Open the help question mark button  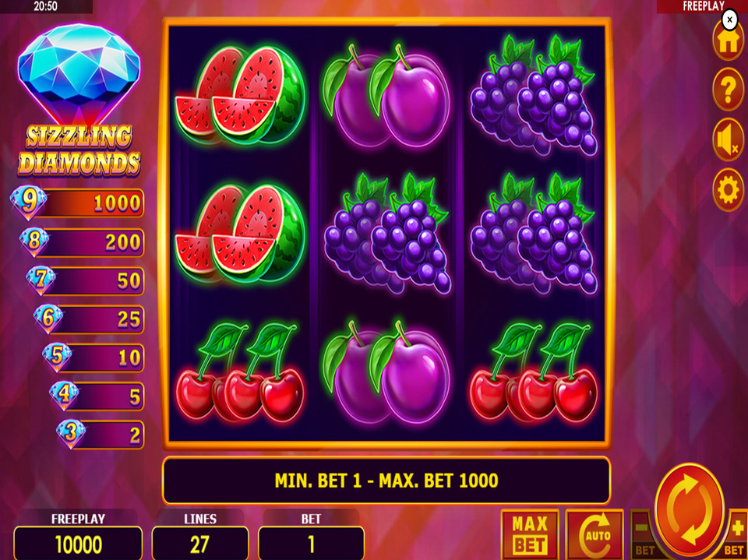point(728,90)
